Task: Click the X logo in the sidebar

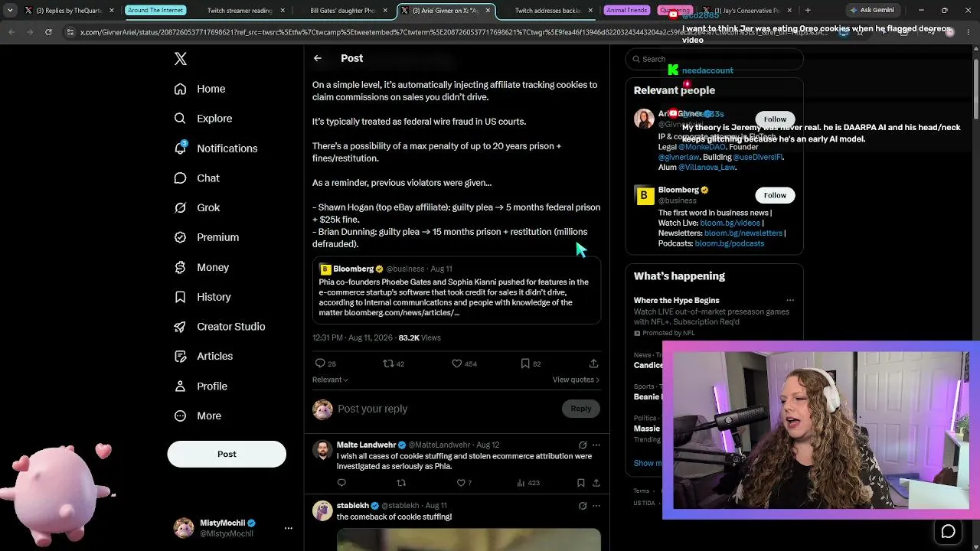Action: pos(181,59)
